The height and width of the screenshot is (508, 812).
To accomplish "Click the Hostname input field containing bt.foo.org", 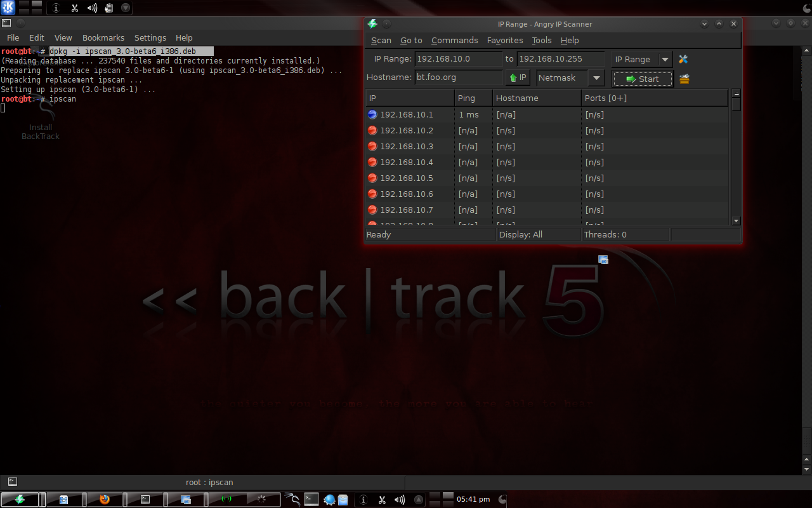I will [x=459, y=77].
